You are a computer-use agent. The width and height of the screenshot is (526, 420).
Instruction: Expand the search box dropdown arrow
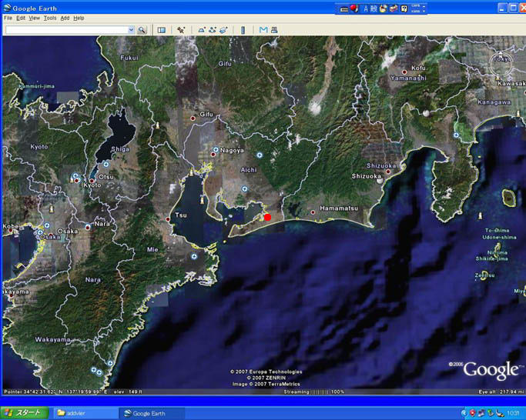[131, 30]
